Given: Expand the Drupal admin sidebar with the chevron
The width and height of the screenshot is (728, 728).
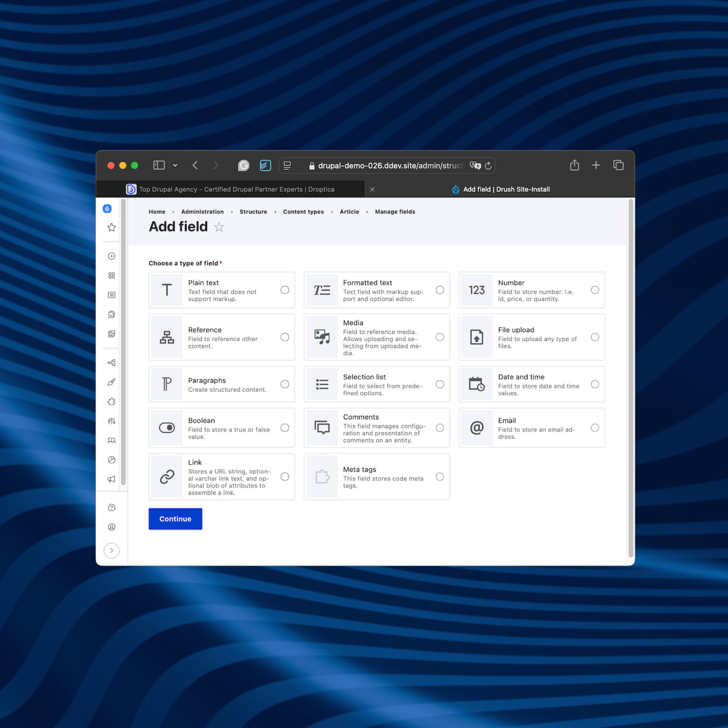Looking at the screenshot, I should 111,550.
